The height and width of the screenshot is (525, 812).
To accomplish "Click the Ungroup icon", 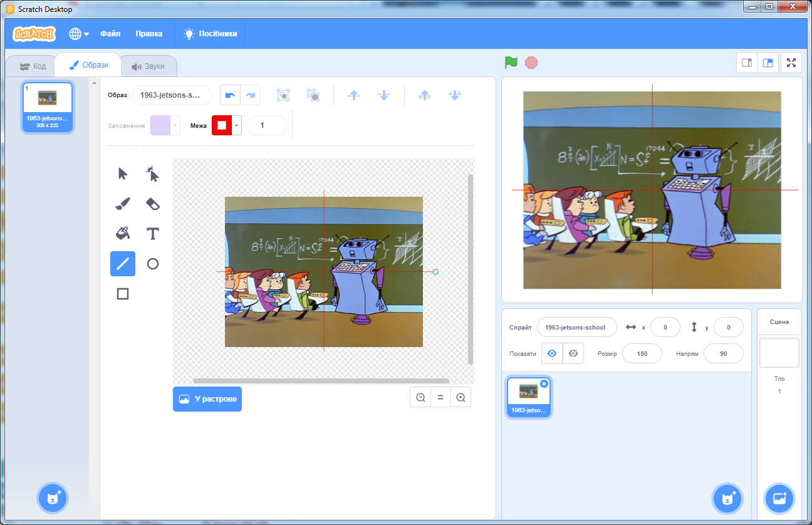I will [x=313, y=95].
